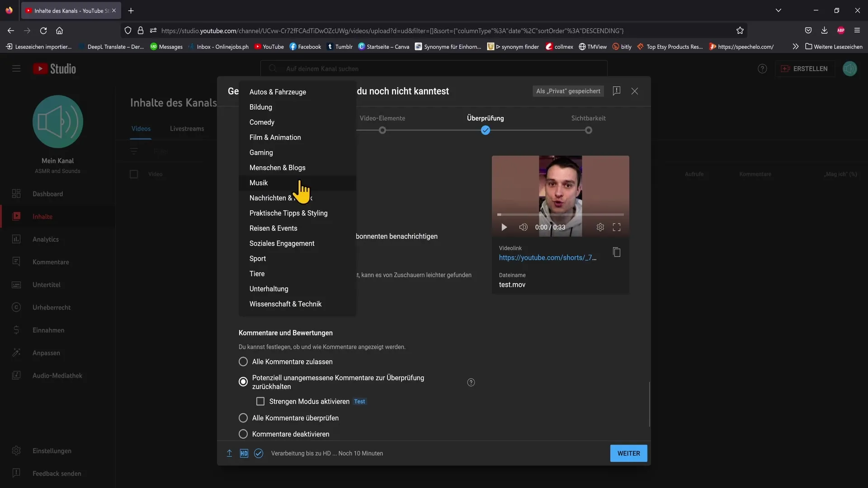This screenshot has height=488, width=868.
Task: Switch to Livestreams tab
Action: pyautogui.click(x=187, y=129)
